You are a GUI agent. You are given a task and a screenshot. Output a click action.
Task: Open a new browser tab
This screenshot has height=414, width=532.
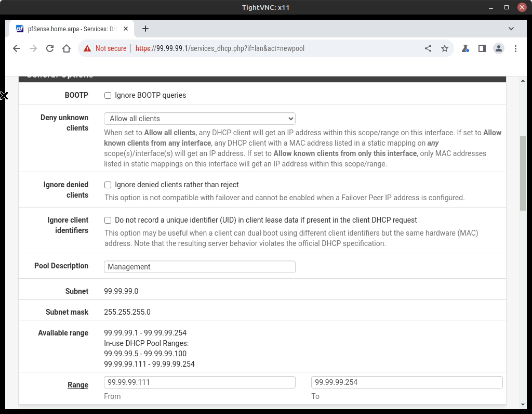(x=145, y=29)
